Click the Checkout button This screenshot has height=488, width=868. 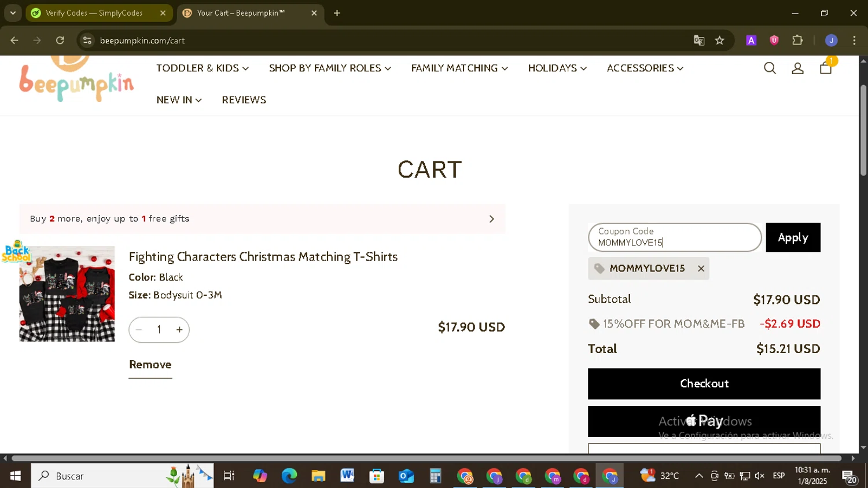pos(704,384)
